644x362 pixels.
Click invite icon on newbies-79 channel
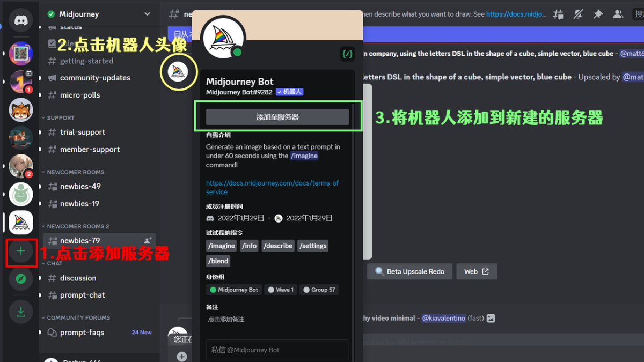point(148,240)
